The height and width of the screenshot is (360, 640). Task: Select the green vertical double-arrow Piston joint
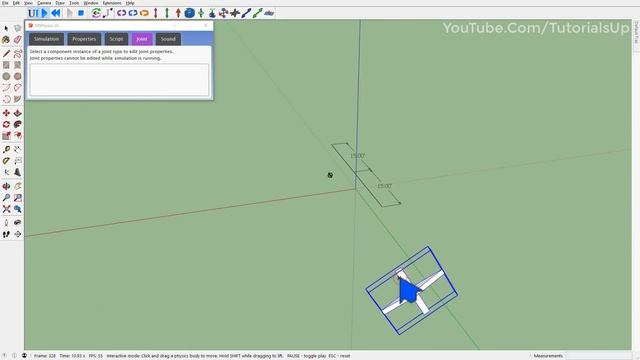pyautogui.click(x=167, y=13)
